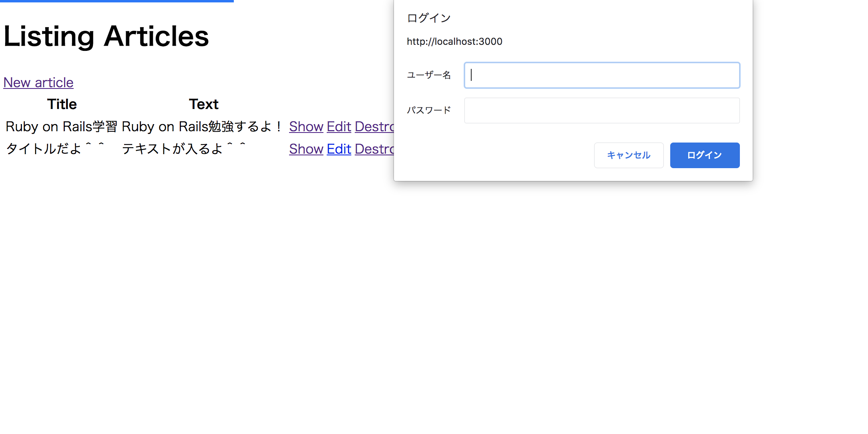Click the Title column header
Viewport: 868px width, 434px height.
tap(62, 104)
